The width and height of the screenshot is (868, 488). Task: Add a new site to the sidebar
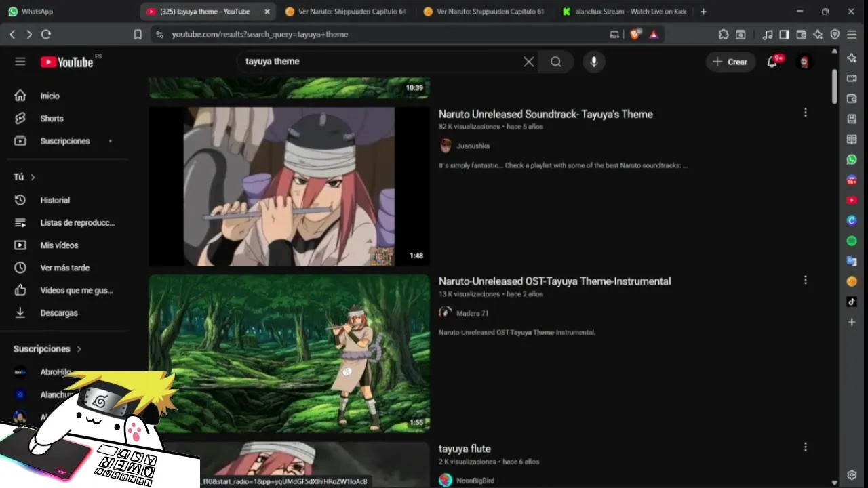coord(852,322)
